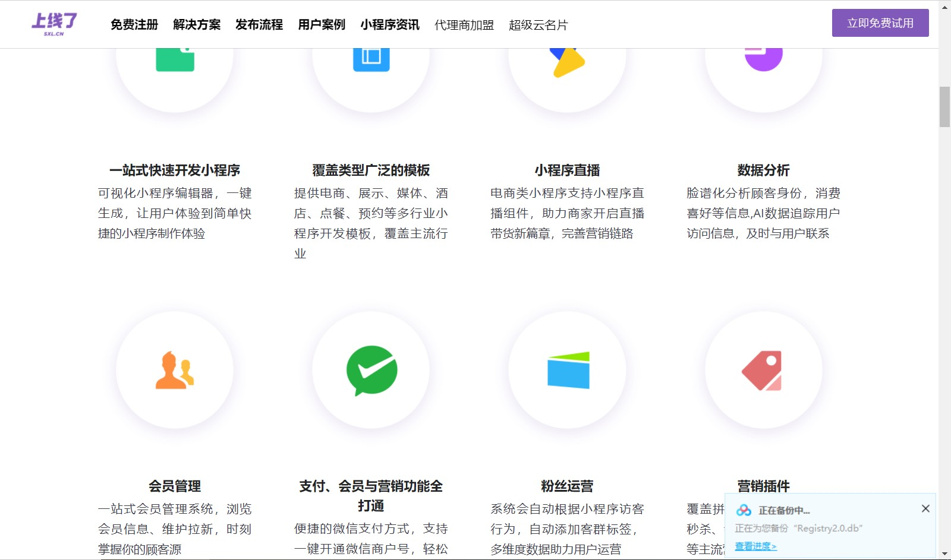Image resolution: width=951 pixels, height=560 pixels.
Task: Dismiss the 正在备份中 notification
Action: 925,508
